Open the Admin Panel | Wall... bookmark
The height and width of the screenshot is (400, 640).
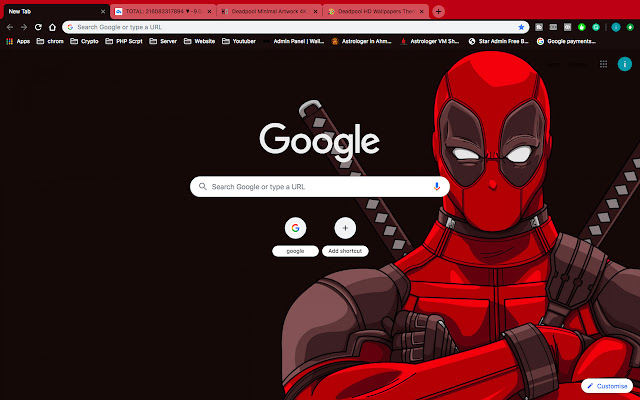294,41
